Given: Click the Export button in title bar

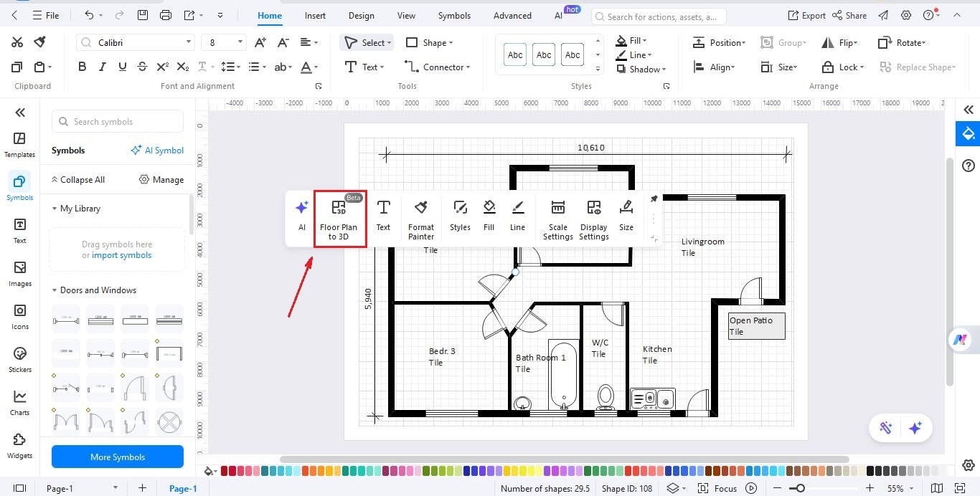Looking at the screenshot, I should click(x=806, y=15).
